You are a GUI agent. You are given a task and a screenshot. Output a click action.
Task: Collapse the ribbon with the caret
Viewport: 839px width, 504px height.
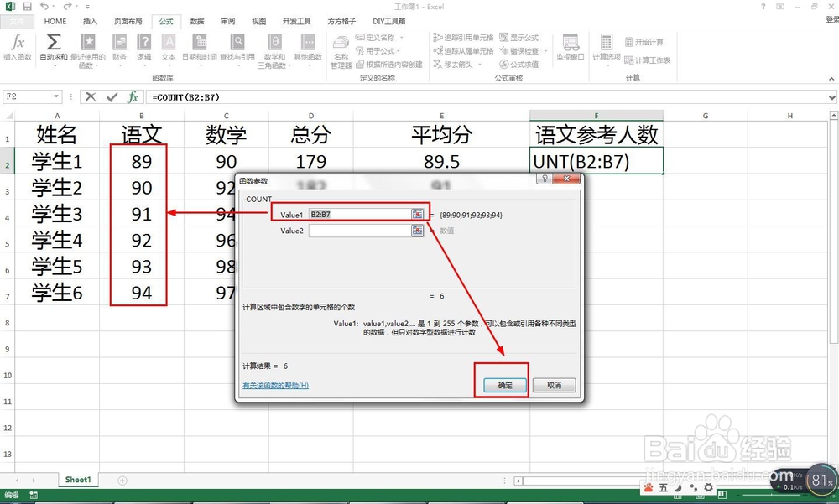[831, 79]
